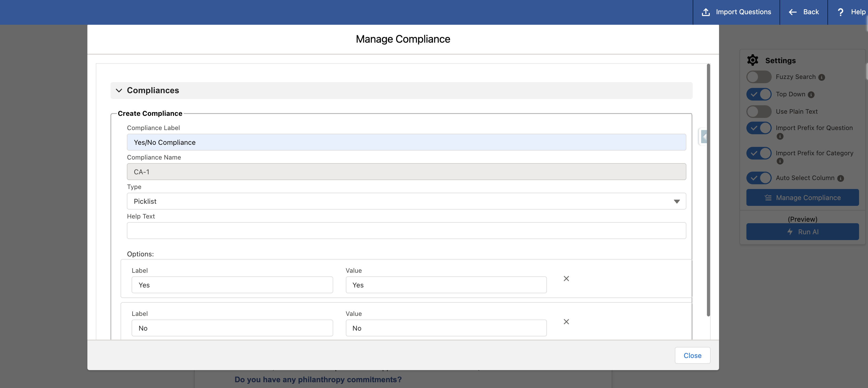This screenshot has width=868, height=388.
Task: Open the Import Prefix for Category info icon
Action: (780, 161)
